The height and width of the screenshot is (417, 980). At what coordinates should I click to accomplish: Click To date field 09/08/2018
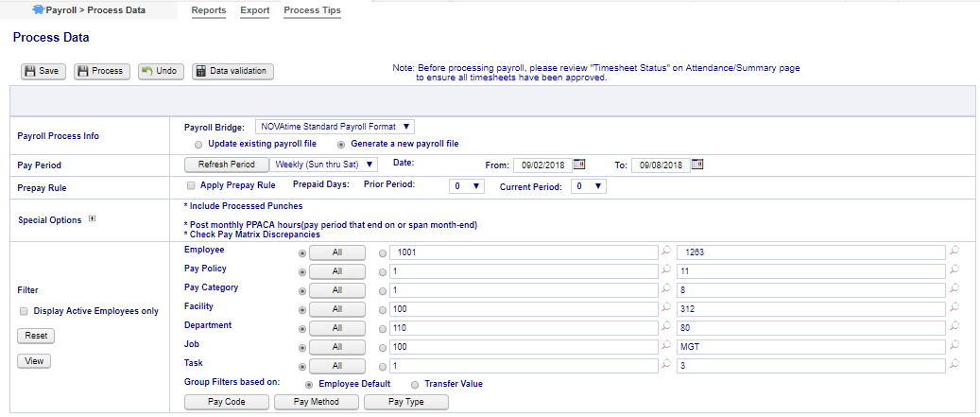pyautogui.click(x=661, y=165)
